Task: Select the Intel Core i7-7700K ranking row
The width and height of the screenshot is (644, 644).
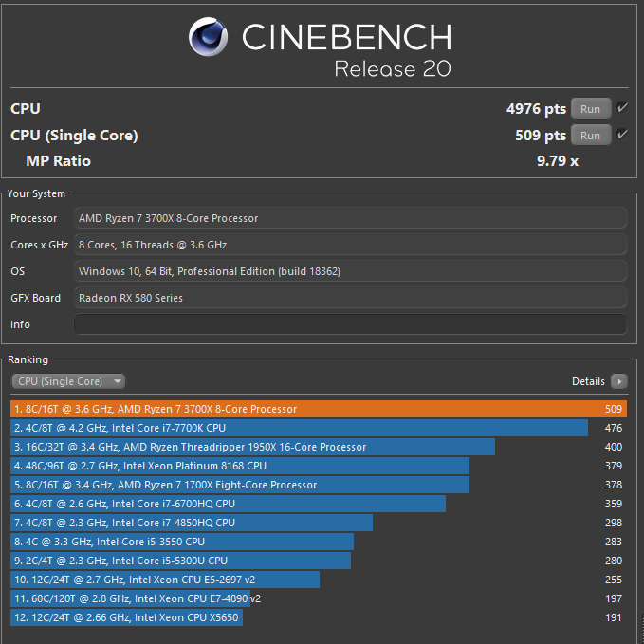Action: [319, 428]
